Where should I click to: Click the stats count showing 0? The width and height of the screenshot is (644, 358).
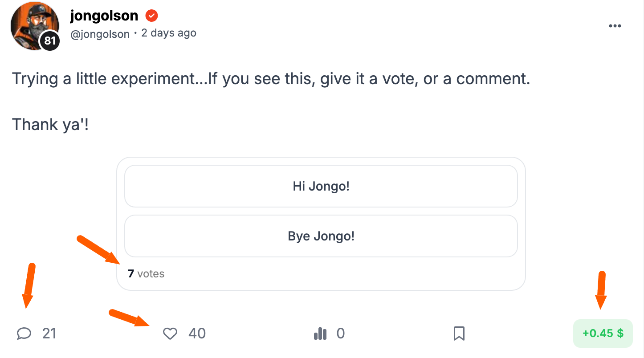click(x=341, y=334)
